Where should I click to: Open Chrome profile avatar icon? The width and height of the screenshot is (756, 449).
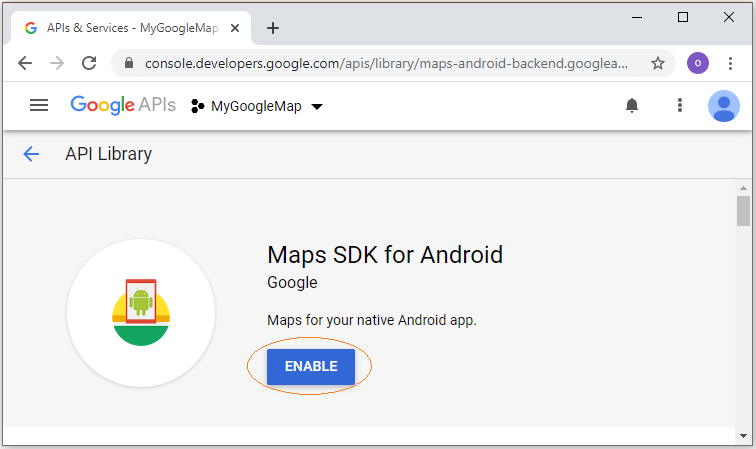697,63
